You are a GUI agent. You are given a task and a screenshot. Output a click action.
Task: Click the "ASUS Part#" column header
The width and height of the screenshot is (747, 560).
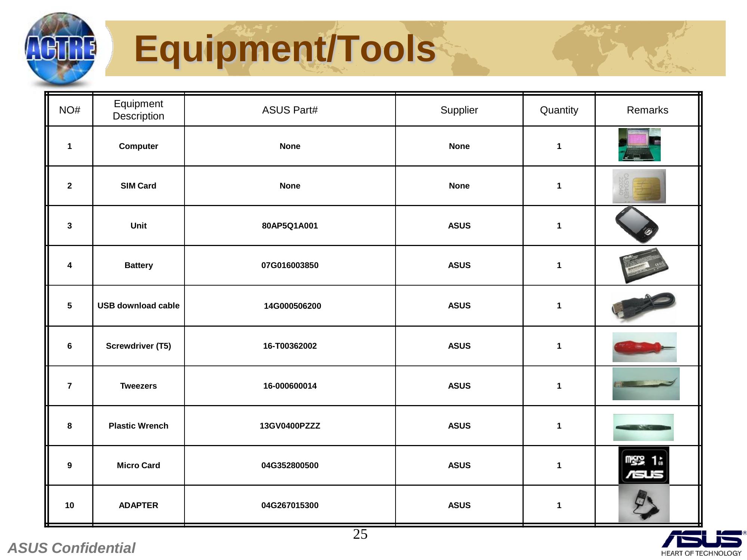tap(290, 110)
